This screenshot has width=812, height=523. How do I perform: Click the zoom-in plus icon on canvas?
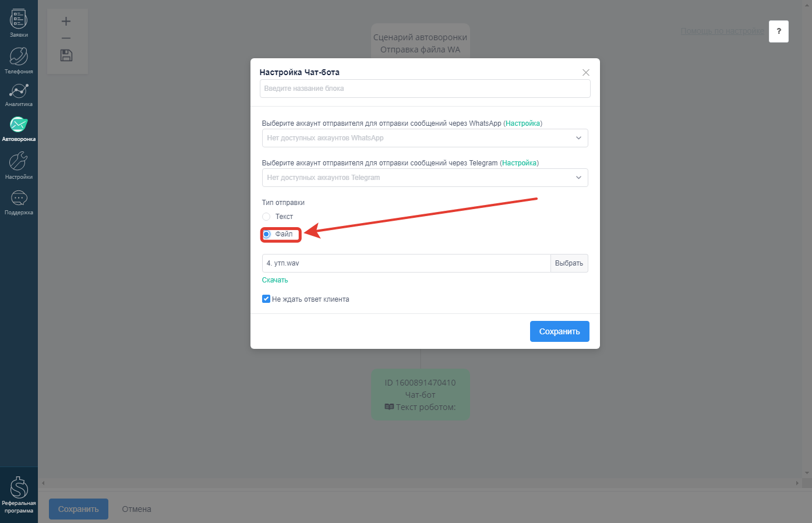tap(66, 22)
